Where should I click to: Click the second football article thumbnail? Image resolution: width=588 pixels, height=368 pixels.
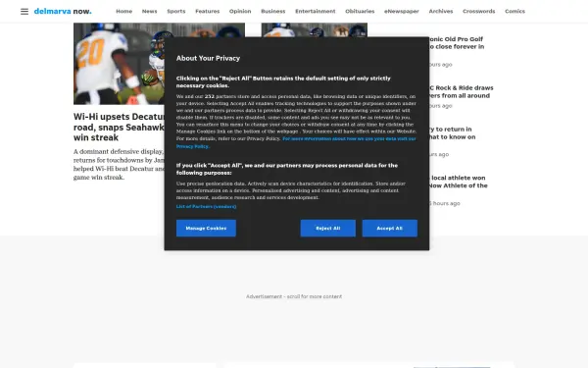tap(315, 30)
